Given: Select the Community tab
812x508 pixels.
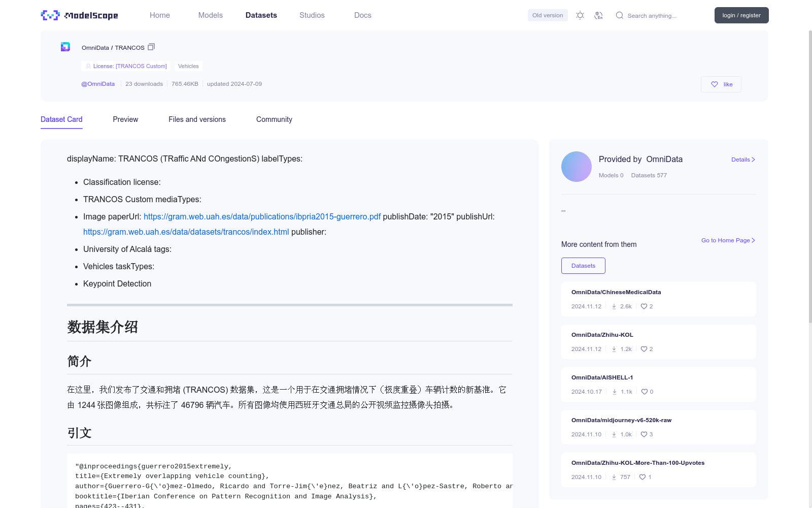Looking at the screenshot, I should point(274,119).
